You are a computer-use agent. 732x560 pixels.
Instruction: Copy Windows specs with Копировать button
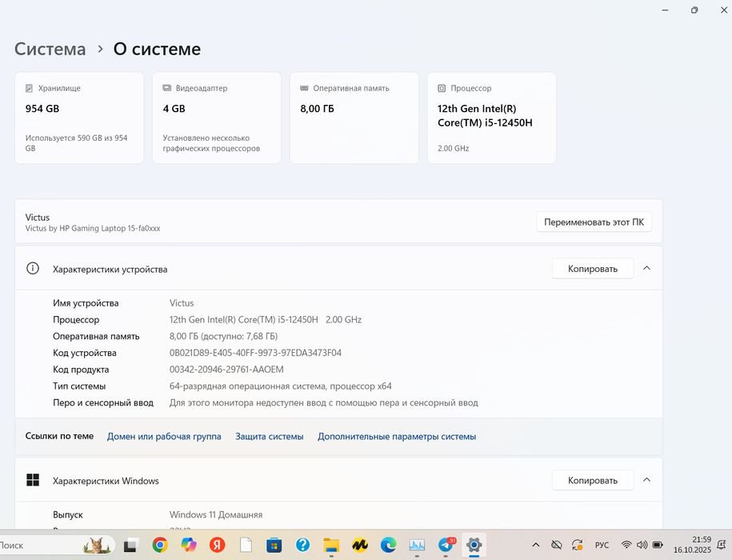click(593, 480)
